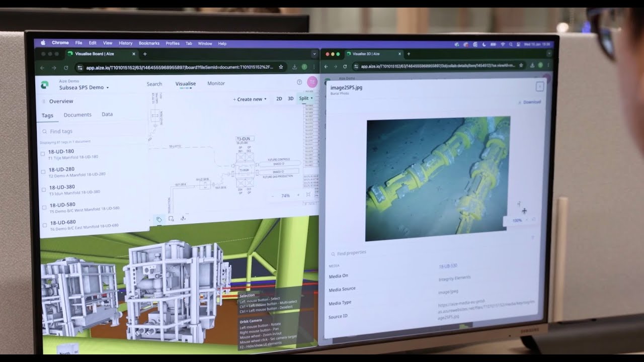
Task: Open the help question mark icon
Action: point(299,82)
